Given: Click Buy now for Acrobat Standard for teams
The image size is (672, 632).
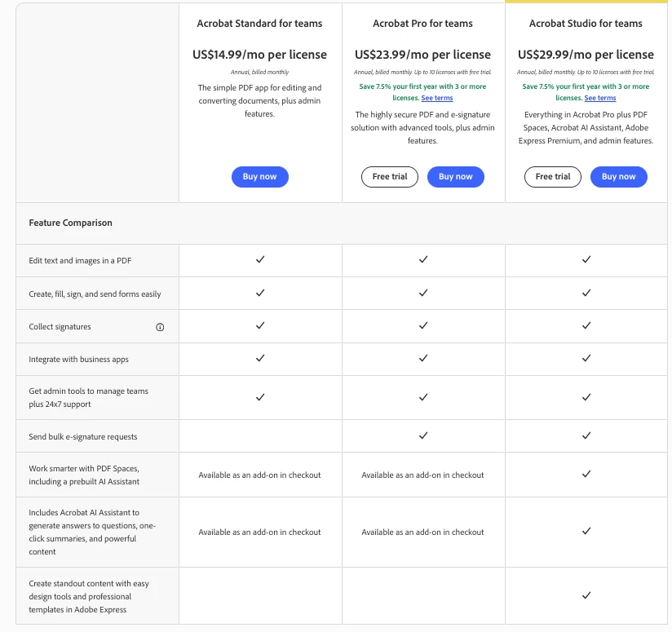Looking at the screenshot, I should pos(259,176).
